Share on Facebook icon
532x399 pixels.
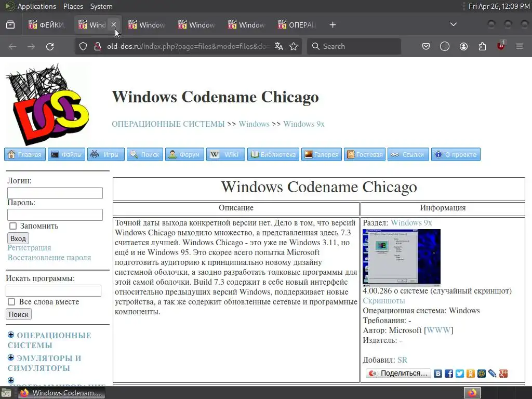[x=449, y=374]
